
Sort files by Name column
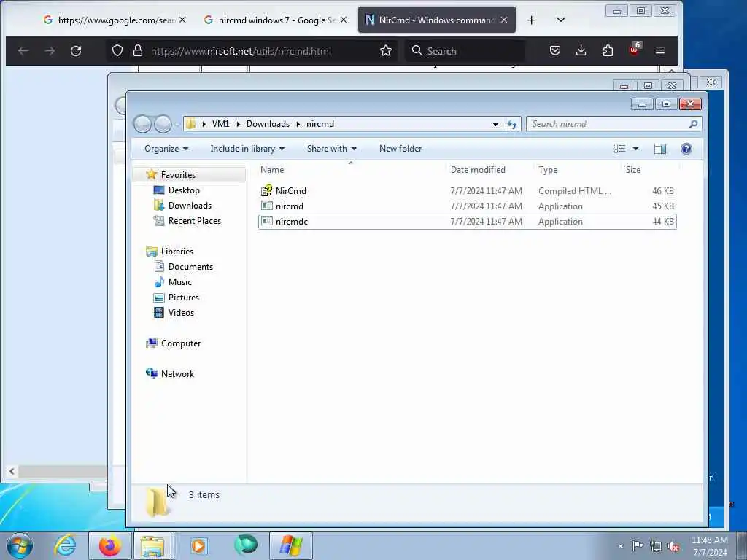point(272,170)
